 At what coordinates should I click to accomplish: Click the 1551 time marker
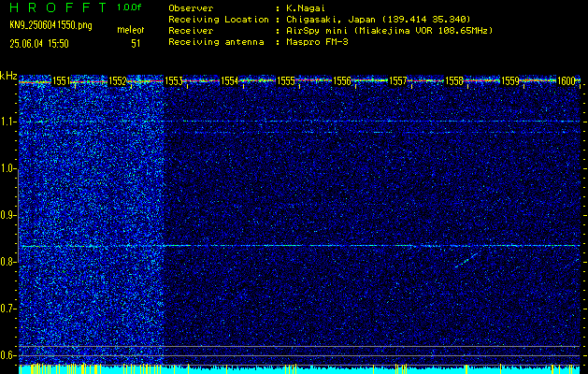pyautogui.click(x=62, y=80)
